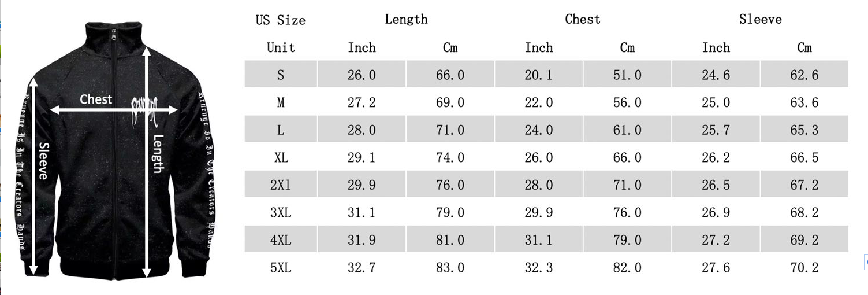Screen dimensions: 868x295
Task: Pick the 5XL size row label
Action: tap(281, 267)
